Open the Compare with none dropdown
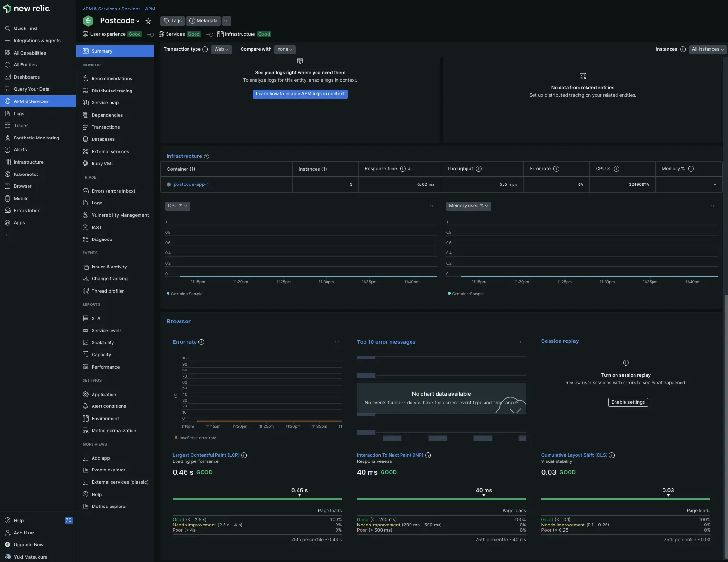 (285, 49)
